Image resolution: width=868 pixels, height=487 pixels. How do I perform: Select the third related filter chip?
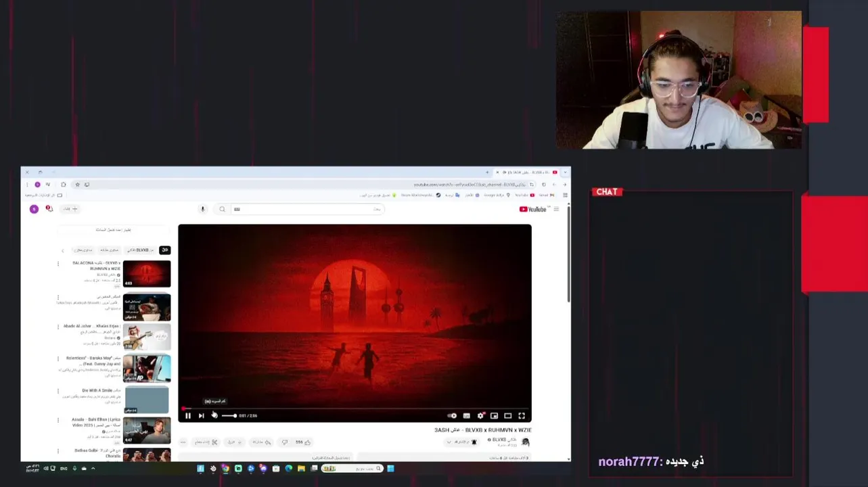point(110,250)
